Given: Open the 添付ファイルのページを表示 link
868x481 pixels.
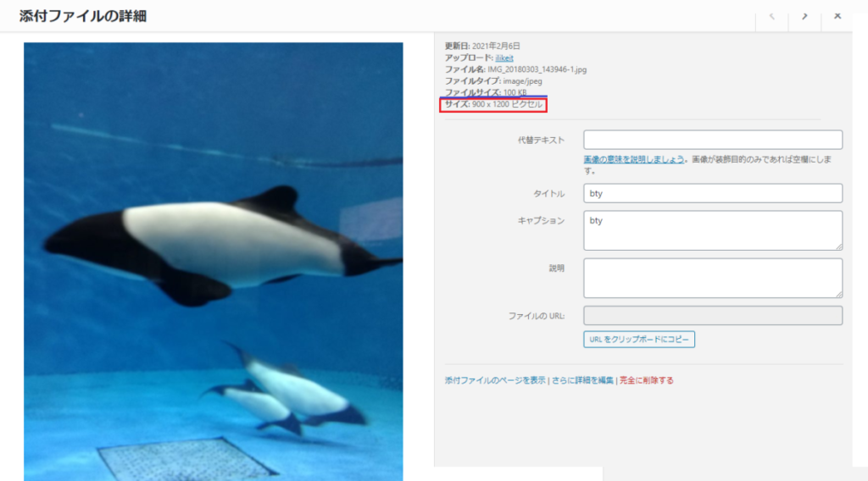Looking at the screenshot, I should point(495,380).
